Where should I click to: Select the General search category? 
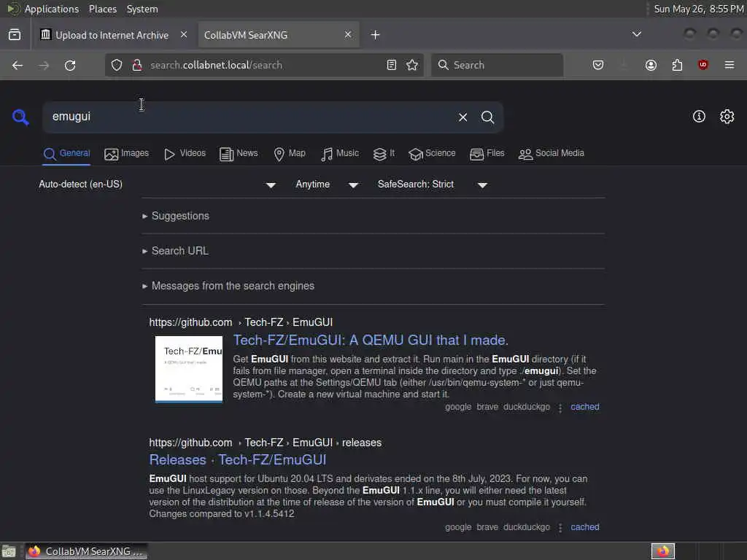pyautogui.click(x=66, y=153)
